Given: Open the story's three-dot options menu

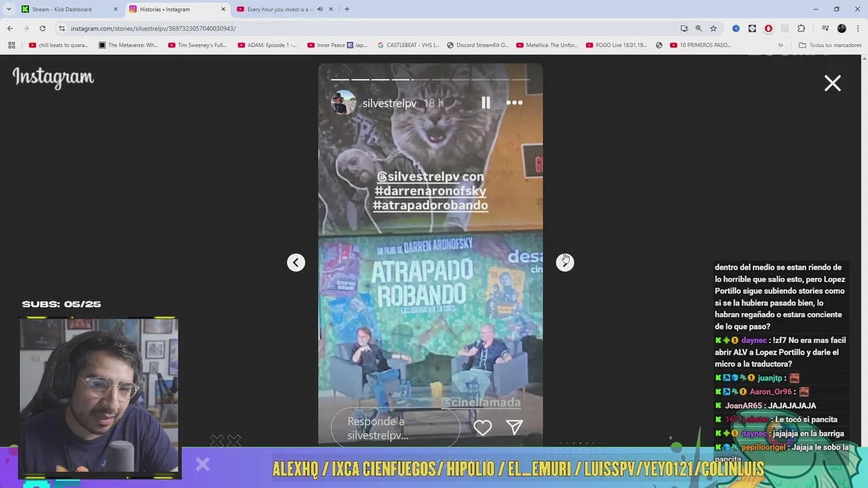Looking at the screenshot, I should 515,103.
